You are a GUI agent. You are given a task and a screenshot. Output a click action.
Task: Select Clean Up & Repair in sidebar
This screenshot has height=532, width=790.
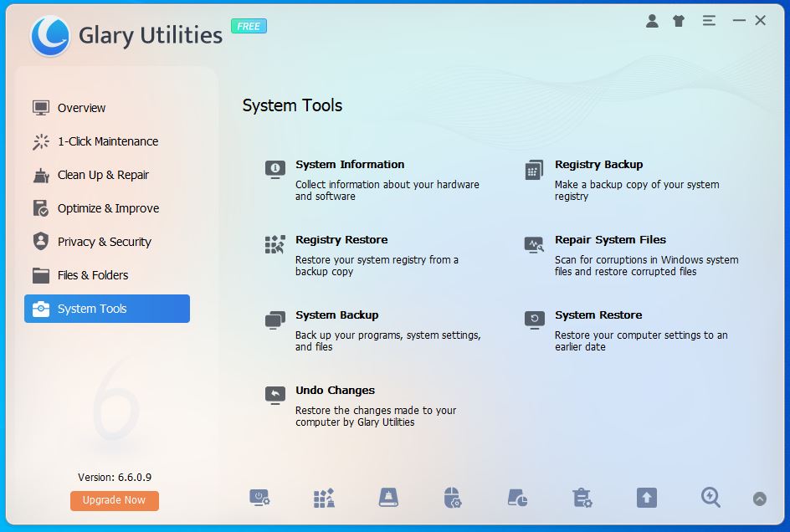click(107, 175)
